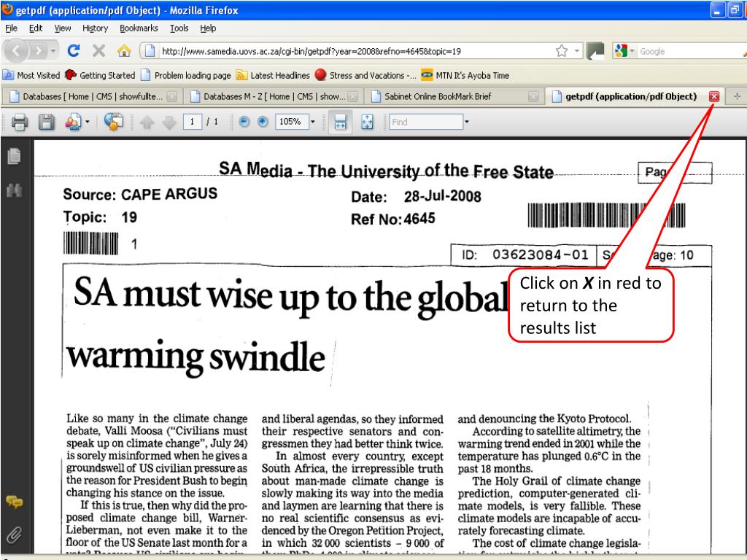Expand the address bar URL history dropdown
The width and height of the screenshot is (747, 560).
(x=577, y=50)
